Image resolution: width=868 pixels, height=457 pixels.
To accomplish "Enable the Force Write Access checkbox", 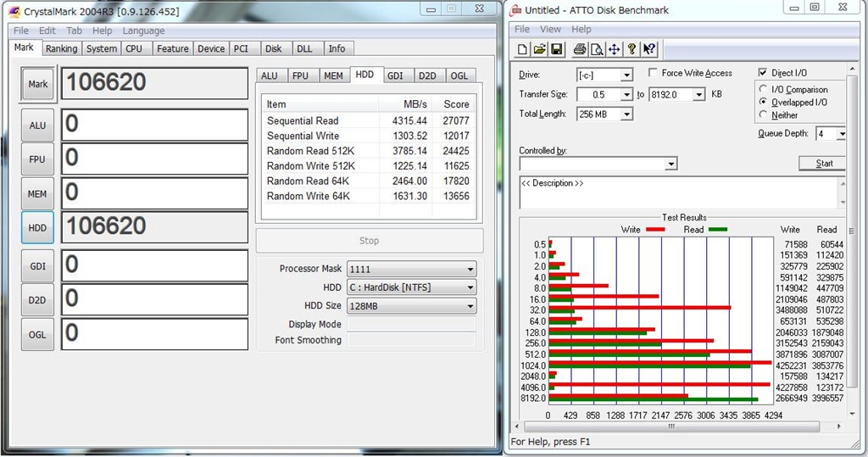I will [654, 74].
